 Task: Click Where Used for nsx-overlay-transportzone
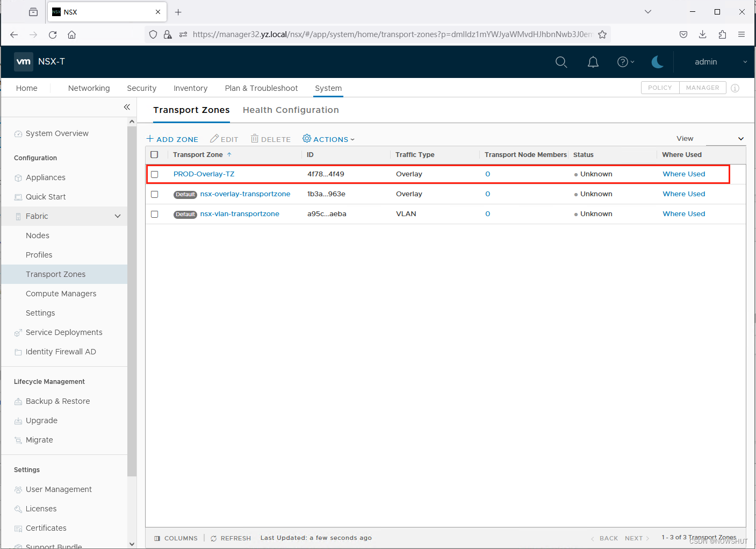684,194
